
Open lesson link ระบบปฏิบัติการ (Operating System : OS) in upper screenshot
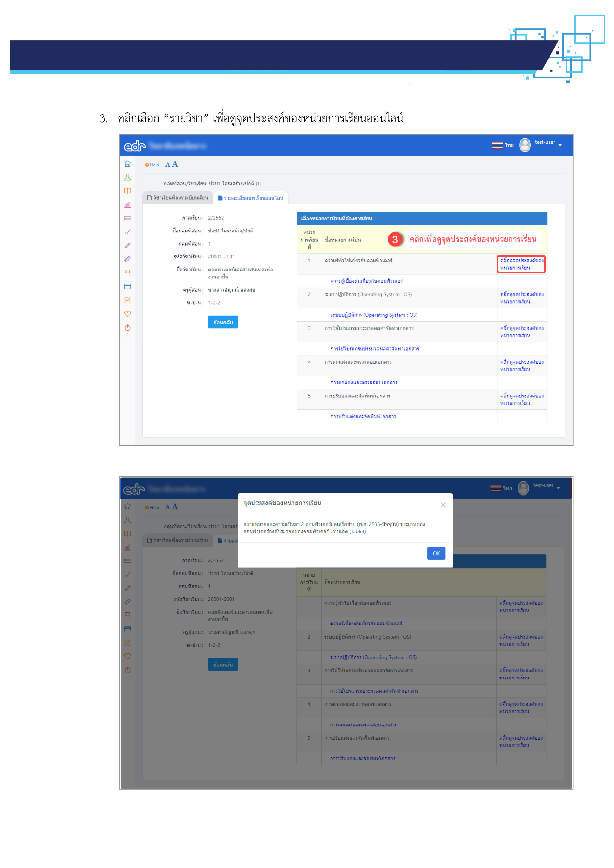[374, 315]
